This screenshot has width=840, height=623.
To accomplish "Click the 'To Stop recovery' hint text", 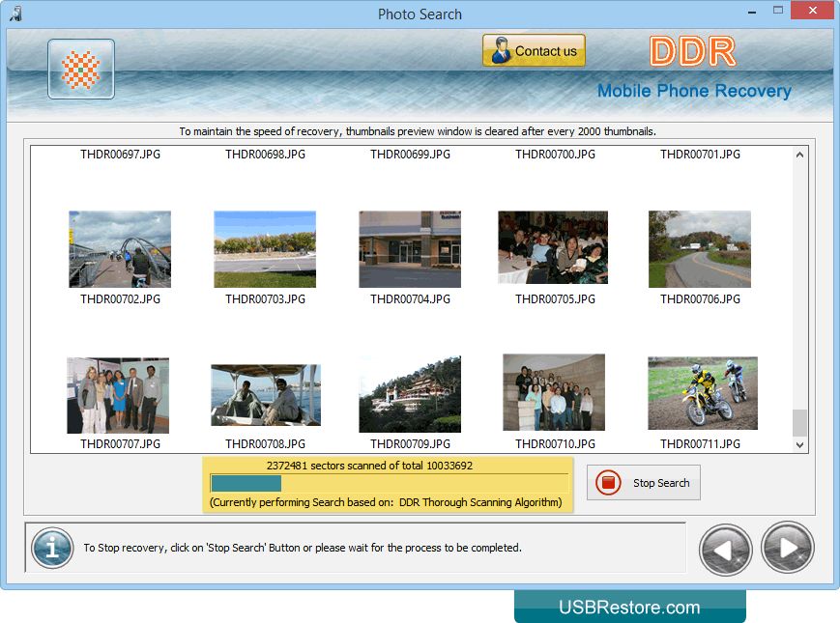I will (303, 548).
